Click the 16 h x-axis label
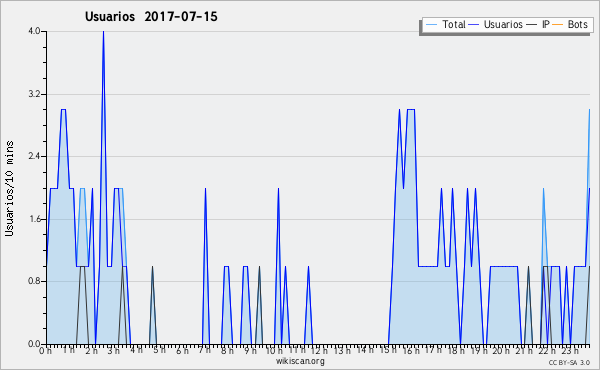Screen dimensions: 600x370 (411, 350)
